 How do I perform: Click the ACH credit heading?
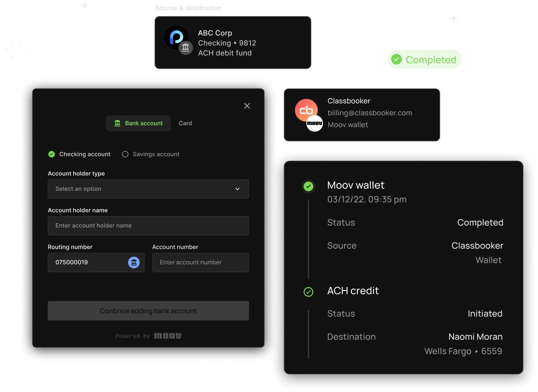(x=353, y=291)
